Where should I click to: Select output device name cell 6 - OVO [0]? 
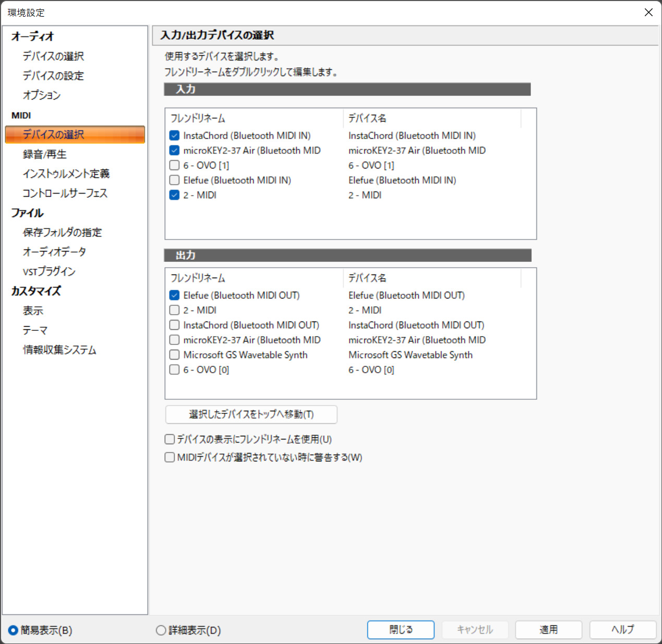pyautogui.click(x=371, y=369)
